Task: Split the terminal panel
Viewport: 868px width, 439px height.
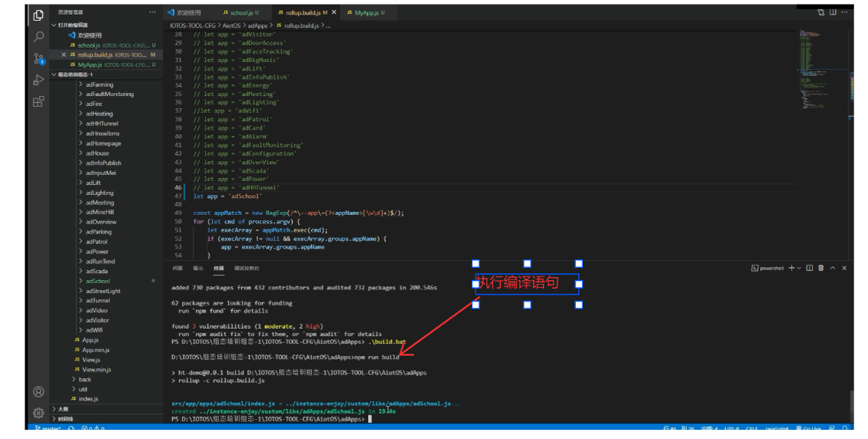Action: tap(809, 268)
